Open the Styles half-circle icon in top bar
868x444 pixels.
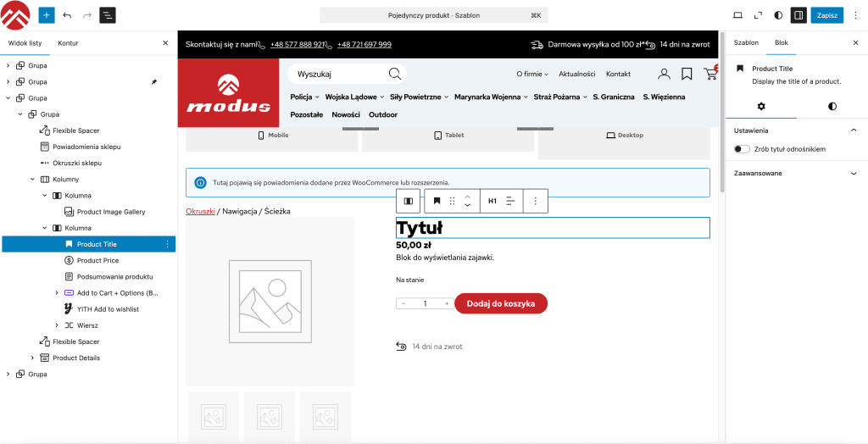coord(778,15)
